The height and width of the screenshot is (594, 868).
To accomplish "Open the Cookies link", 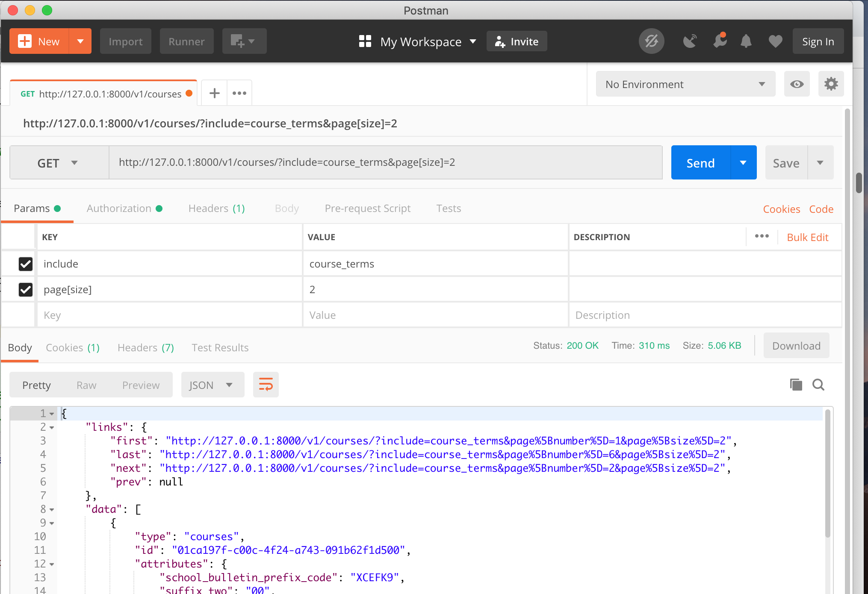I will point(781,209).
